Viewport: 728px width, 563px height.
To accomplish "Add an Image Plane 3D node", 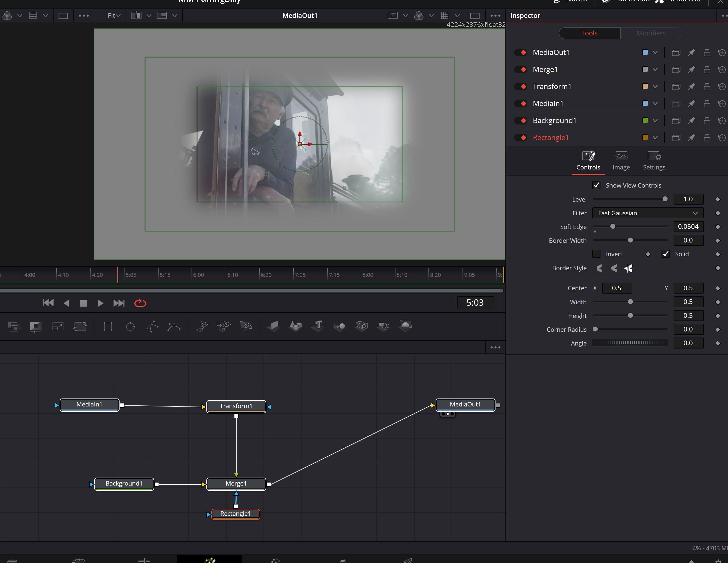I will (x=273, y=326).
